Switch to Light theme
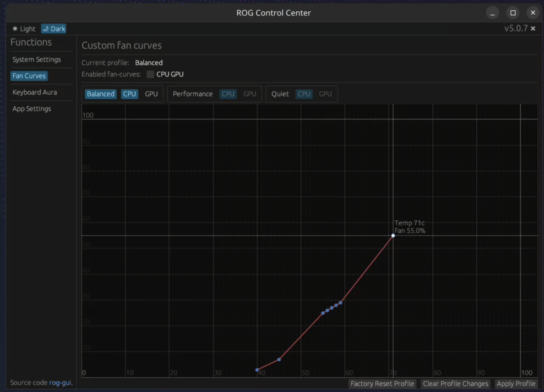Viewport: 544px width, 392px height. pos(24,29)
